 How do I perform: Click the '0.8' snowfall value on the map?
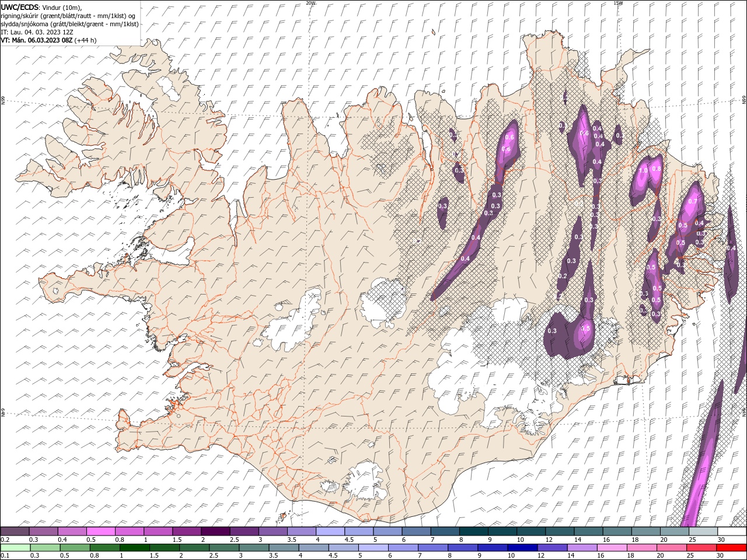coord(657,169)
